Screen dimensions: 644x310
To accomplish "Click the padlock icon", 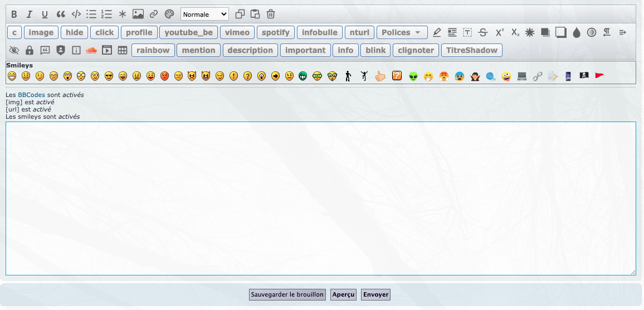I will pyautogui.click(x=30, y=50).
